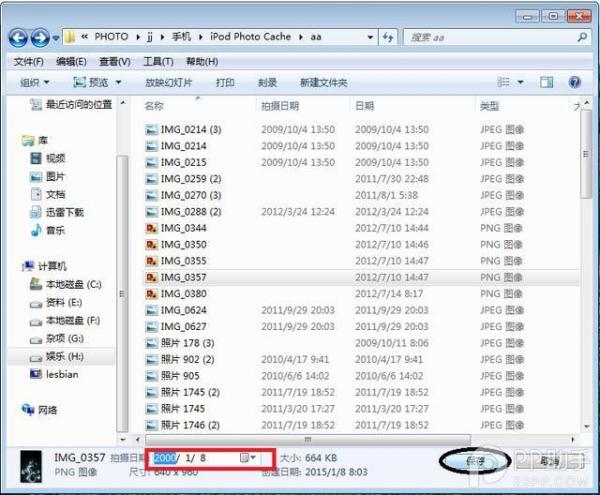This screenshot has height=495, width=600.
Task: Click the search magnifier icon
Action: [582, 37]
